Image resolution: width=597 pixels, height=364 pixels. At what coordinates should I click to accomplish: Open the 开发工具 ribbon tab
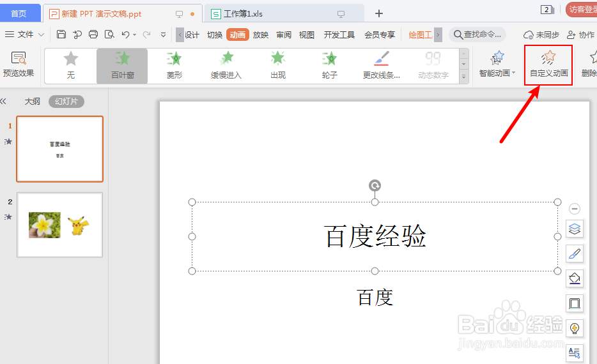pos(339,35)
